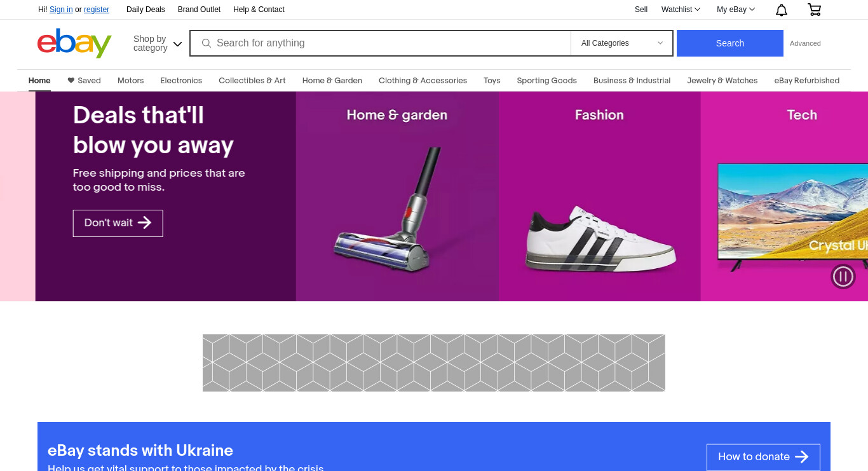This screenshot has height=471, width=868.
Task: Open Advanced search link
Action: pyautogui.click(x=805, y=43)
